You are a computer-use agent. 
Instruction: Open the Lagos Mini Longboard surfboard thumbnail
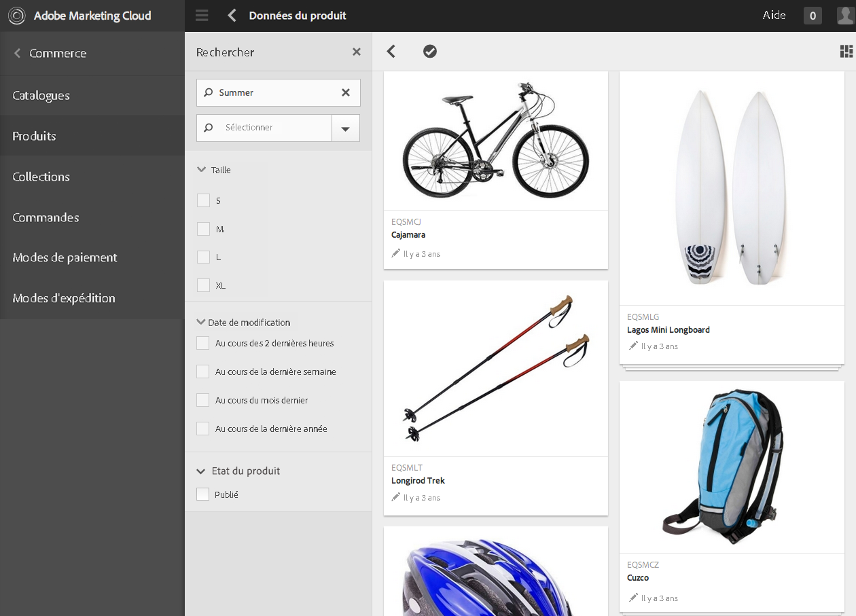click(x=732, y=188)
